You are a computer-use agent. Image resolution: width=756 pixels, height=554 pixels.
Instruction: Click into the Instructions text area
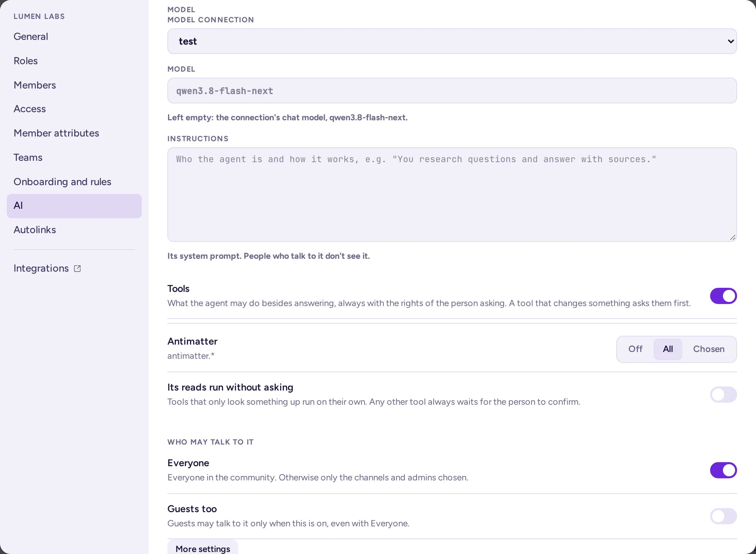(452, 195)
